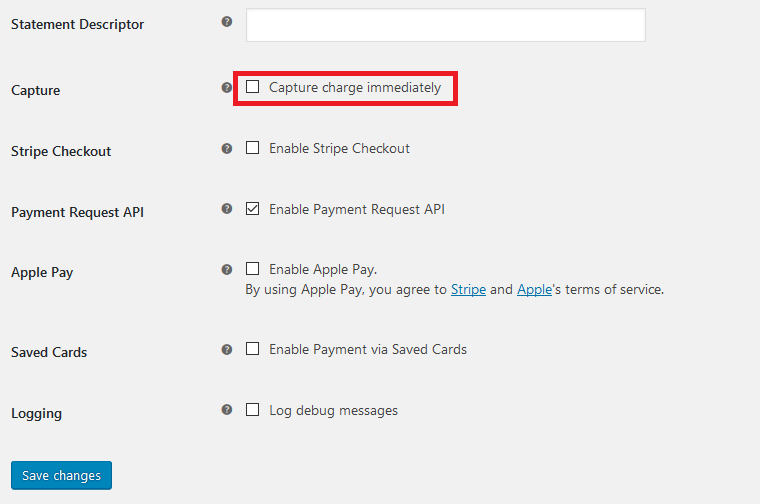Check the Enable Apple Pay box
The image size is (760, 504).
[x=253, y=269]
